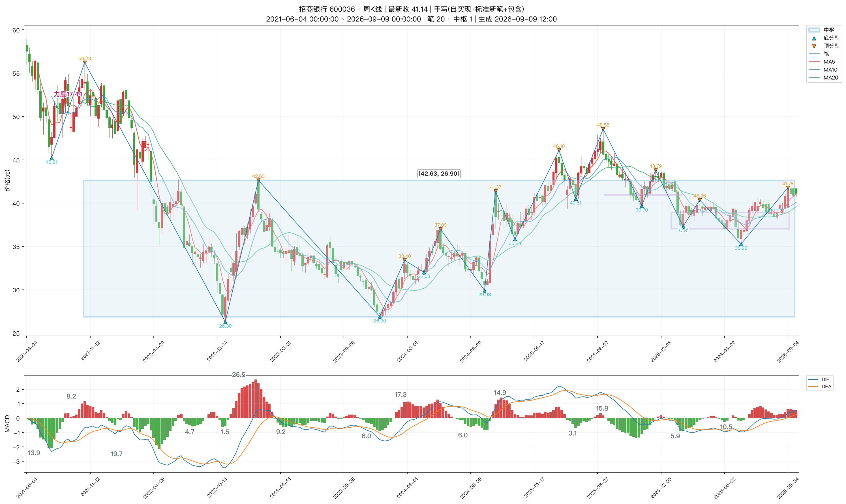
Task: Click the top fractal marker at 33.40
Action: 404,261
